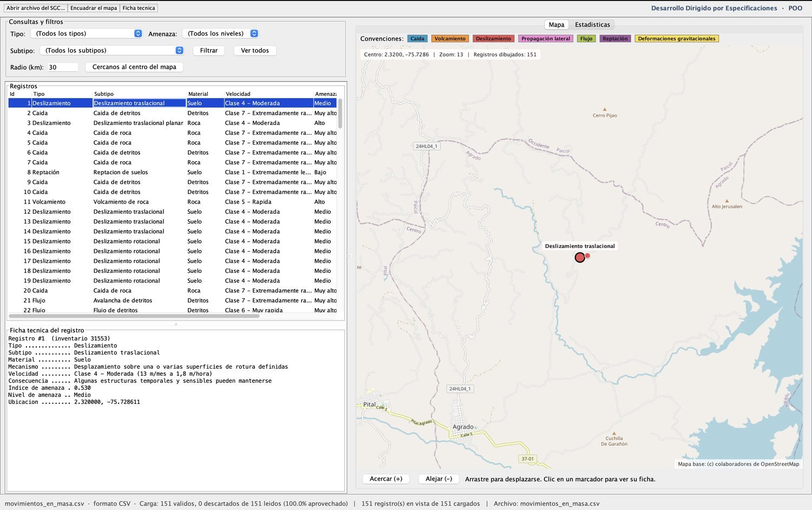The width and height of the screenshot is (812, 510).
Task: Expand the Subtipo dropdown
Action: (112, 50)
